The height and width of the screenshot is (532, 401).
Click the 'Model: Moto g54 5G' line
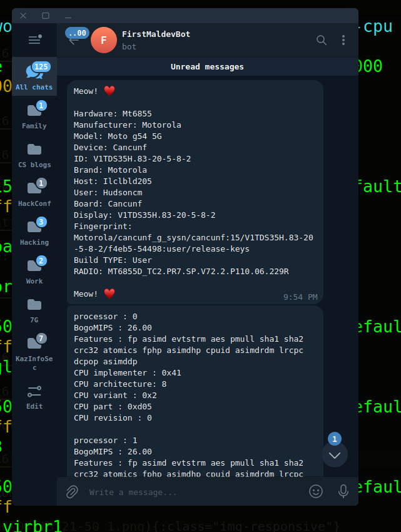pos(118,136)
